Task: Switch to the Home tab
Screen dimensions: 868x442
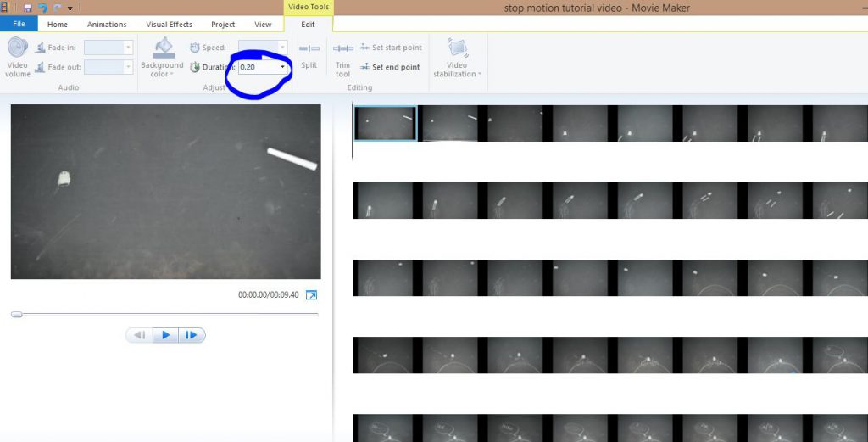Action: [x=58, y=25]
